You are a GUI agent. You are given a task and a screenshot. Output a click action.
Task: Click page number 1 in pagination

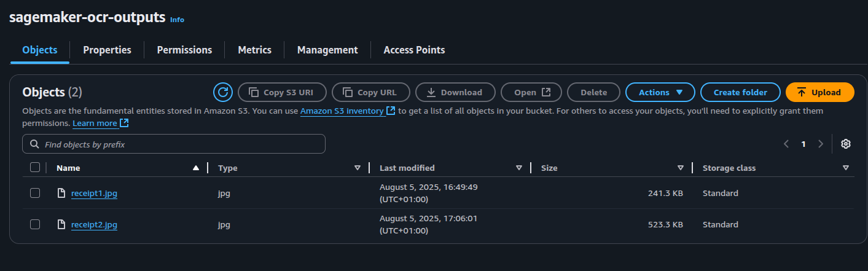(x=803, y=144)
